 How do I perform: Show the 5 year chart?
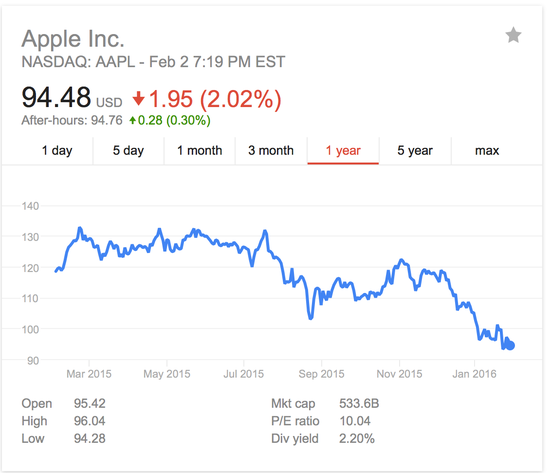point(415,151)
